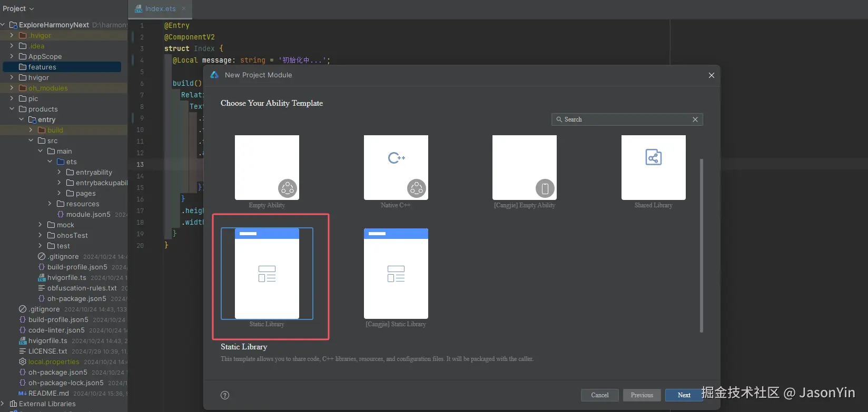
Task: Open entry's .gitignore file
Action: [x=63, y=256]
